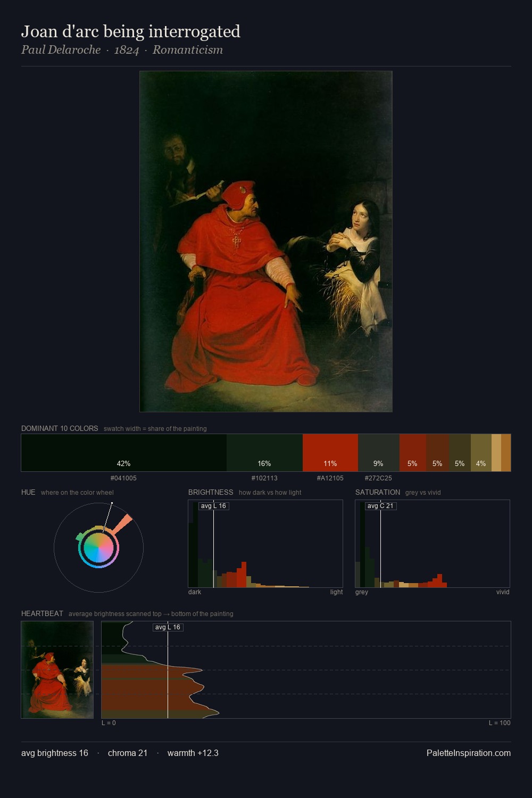Pick the 5% dark olive swatch
This screenshot has height=798, width=532.
[x=460, y=453]
